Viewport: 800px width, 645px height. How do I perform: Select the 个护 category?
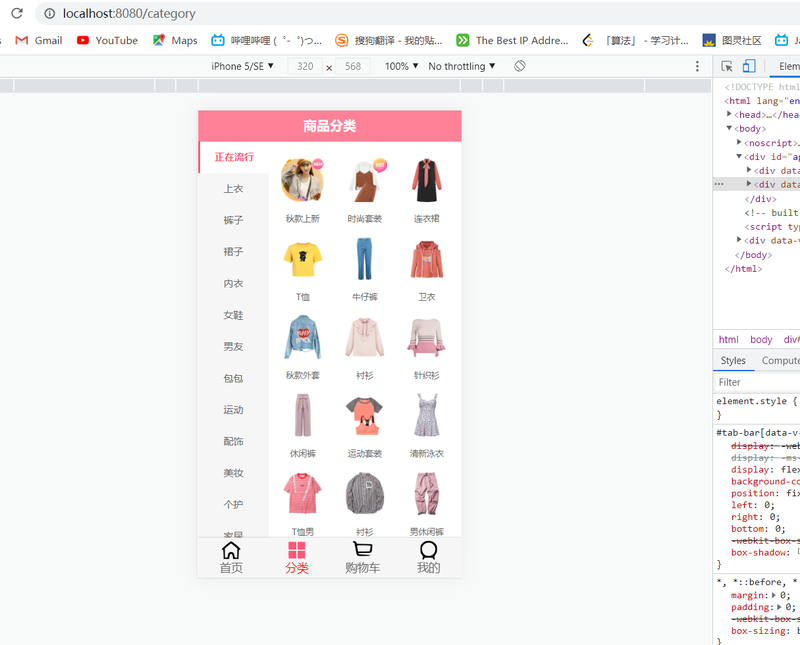point(233,505)
